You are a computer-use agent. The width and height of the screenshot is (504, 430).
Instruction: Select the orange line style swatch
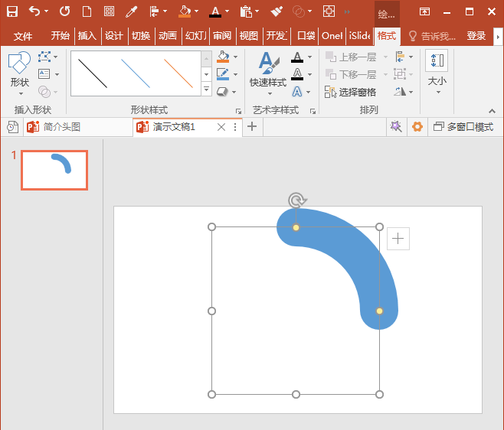click(x=178, y=73)
